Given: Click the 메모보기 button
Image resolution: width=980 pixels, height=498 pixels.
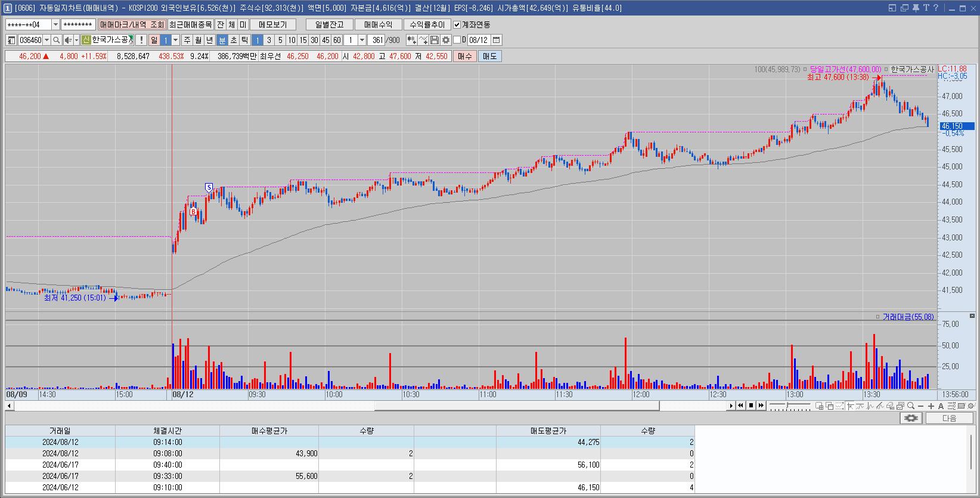Looking at the screenshot, I should (272, 24).
